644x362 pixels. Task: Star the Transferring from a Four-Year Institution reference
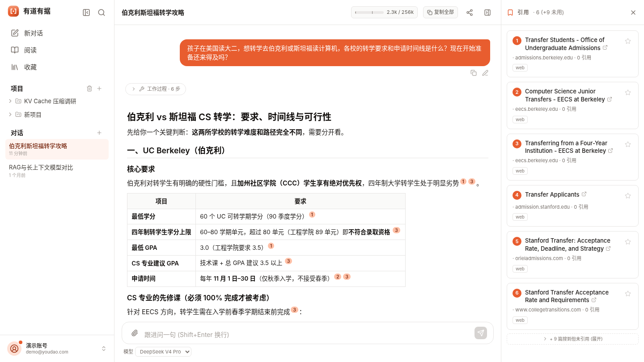coord(628,144)
